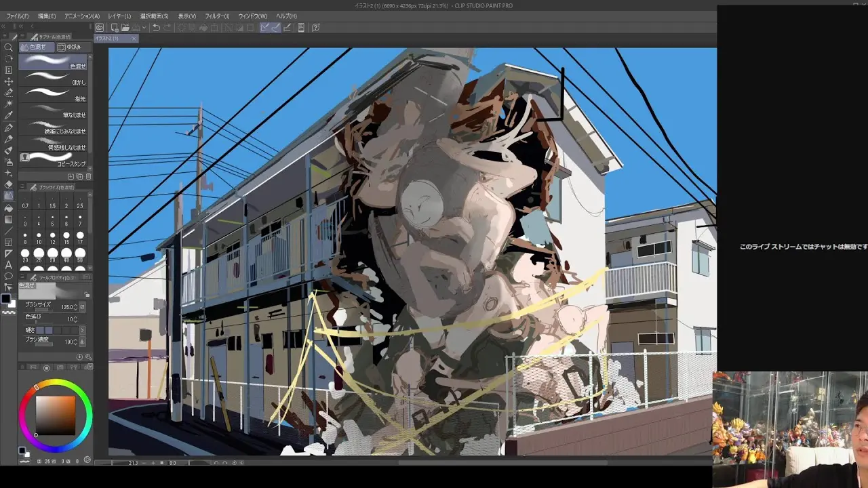The image size is (868, 488).
Task: Toggle snap to special ruler button
Action: 276,28
